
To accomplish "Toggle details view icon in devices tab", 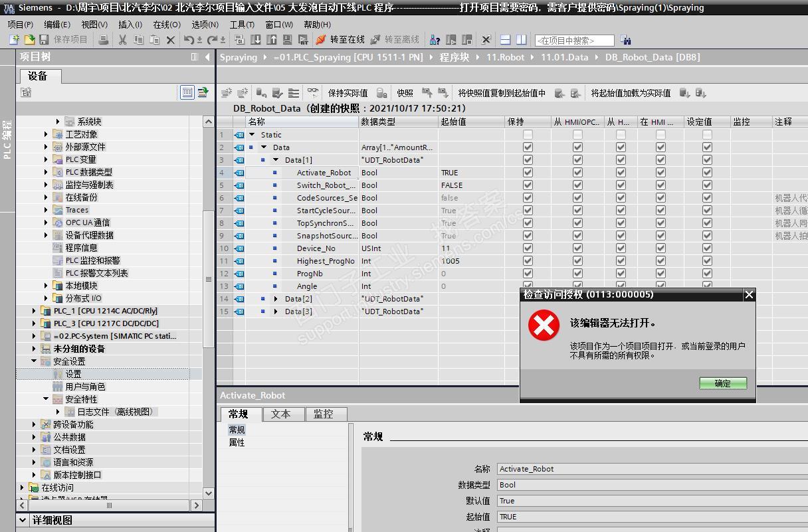I will click(187, 92).
